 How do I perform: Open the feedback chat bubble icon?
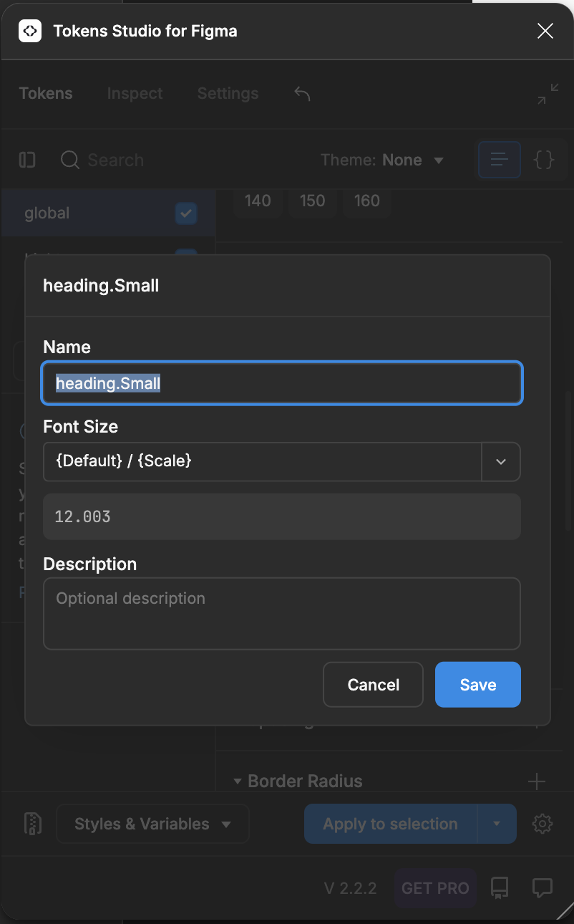point(543,888)
